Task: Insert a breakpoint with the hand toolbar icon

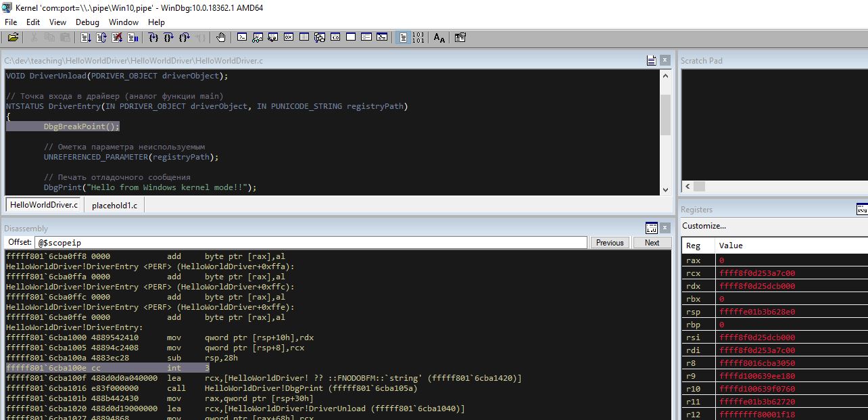Action: pos(221,37)
